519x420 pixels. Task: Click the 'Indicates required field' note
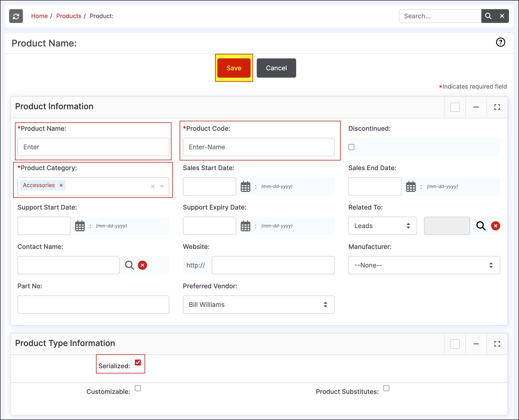pyautogui.click(x=473, y=87)
